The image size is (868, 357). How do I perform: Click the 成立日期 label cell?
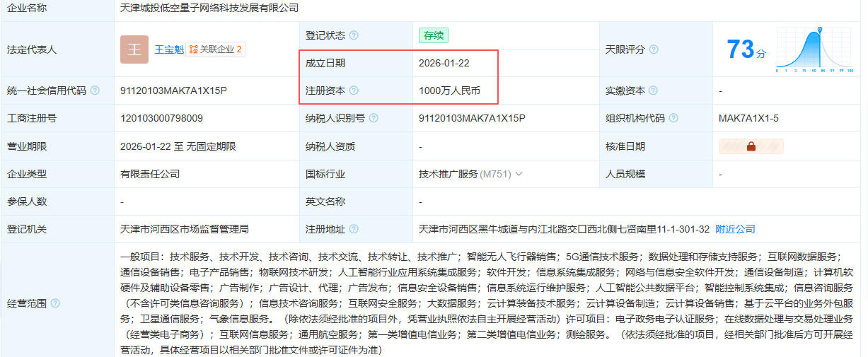click(356, 63)
